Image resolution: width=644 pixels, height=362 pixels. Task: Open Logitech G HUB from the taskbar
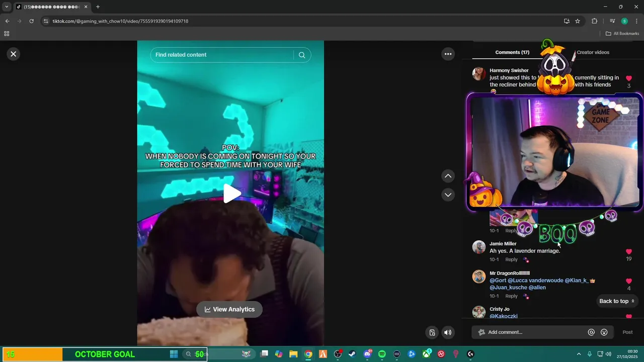click(470, 354)
